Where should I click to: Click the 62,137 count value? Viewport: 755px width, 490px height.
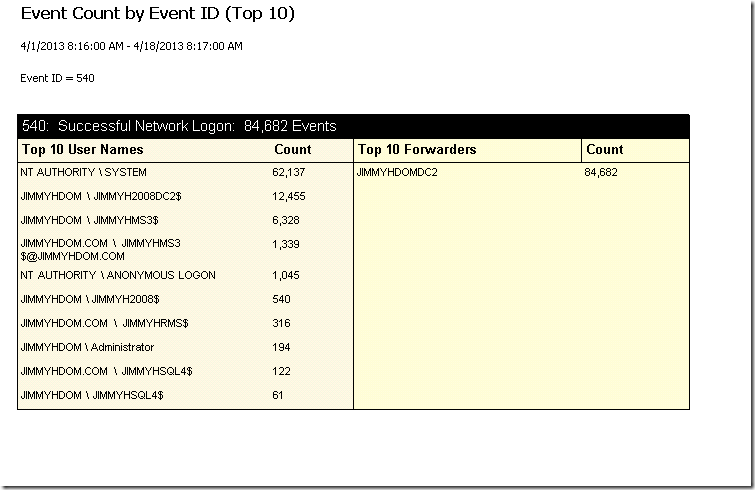pos(288,172)
